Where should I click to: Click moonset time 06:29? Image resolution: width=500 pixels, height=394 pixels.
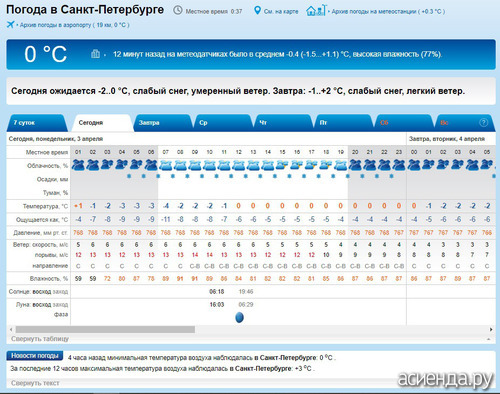pos(246,304)
